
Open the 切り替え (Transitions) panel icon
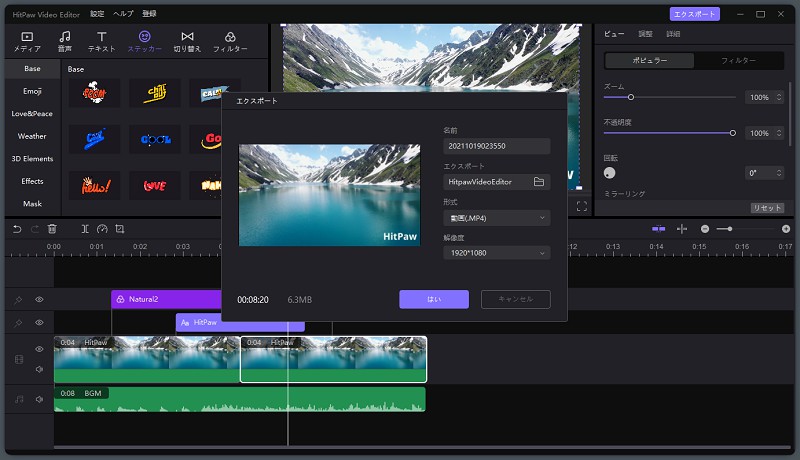(x=187, y=40)
